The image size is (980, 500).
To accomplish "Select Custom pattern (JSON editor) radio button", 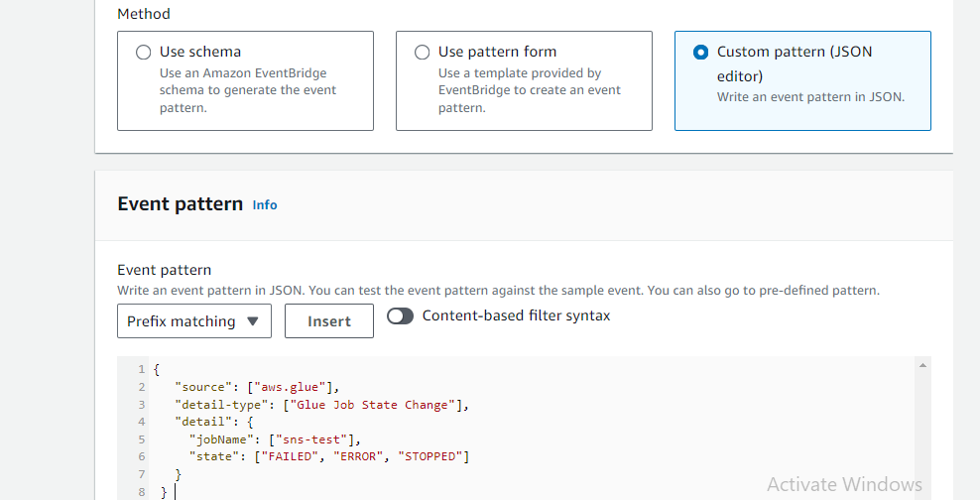I will [701, 53].
